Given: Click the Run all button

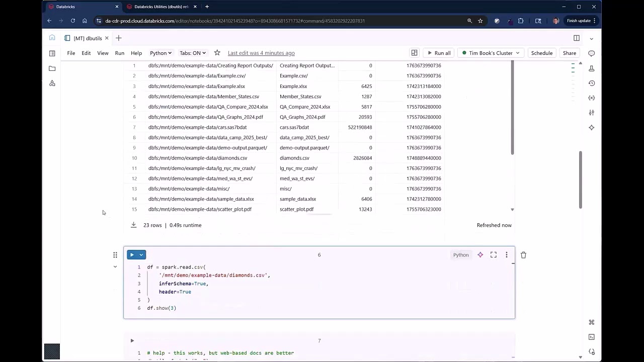Looking at the screenshot, I should [x=439, y=53].
